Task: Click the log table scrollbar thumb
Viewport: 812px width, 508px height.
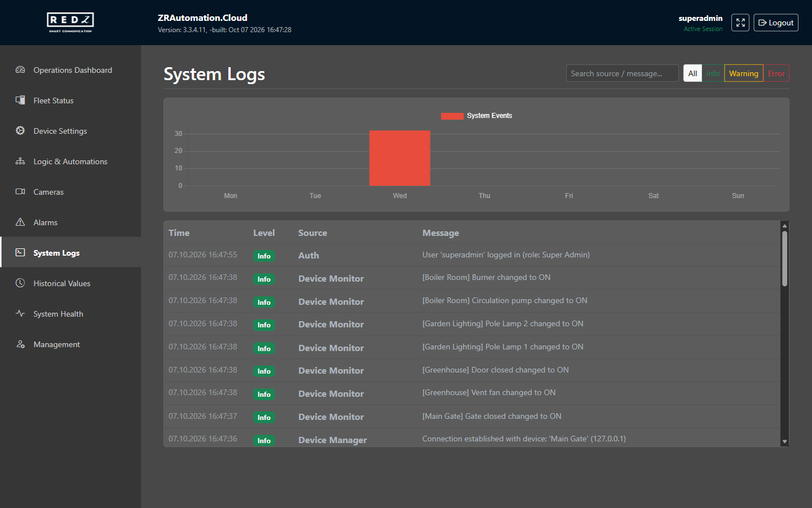Action: [x=784, y=259]
